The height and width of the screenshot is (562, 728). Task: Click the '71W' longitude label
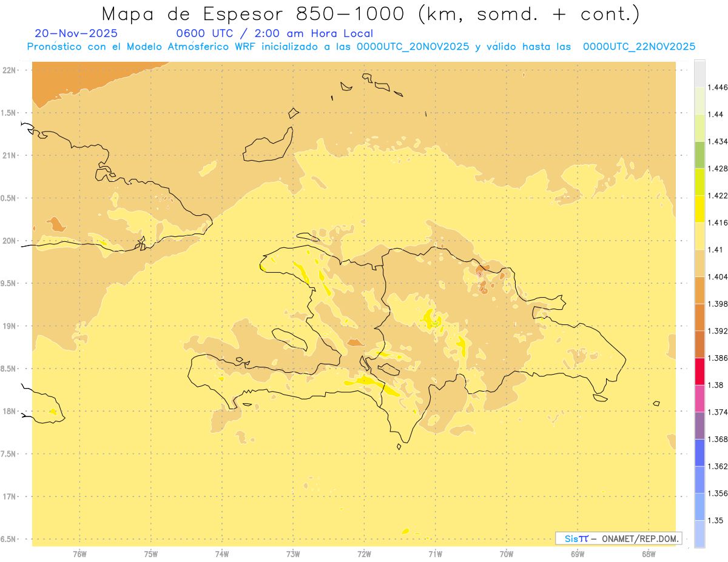click(435, 554)
